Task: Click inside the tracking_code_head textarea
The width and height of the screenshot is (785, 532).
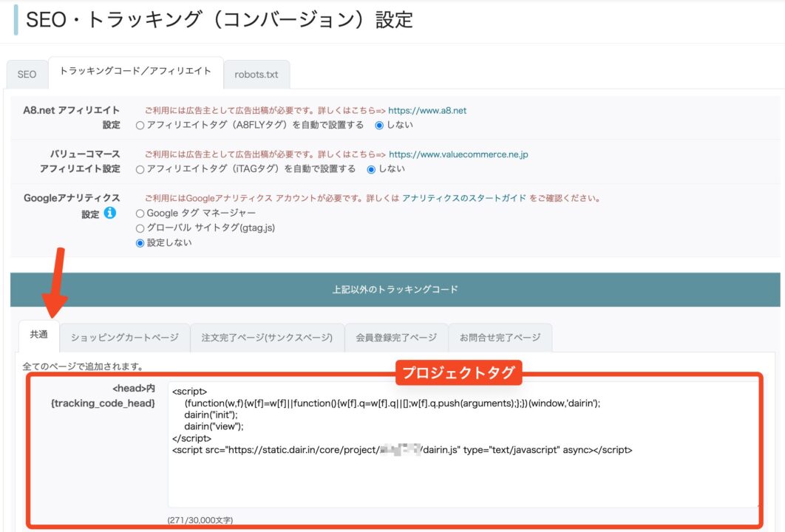Action: [x=463, y=444]
